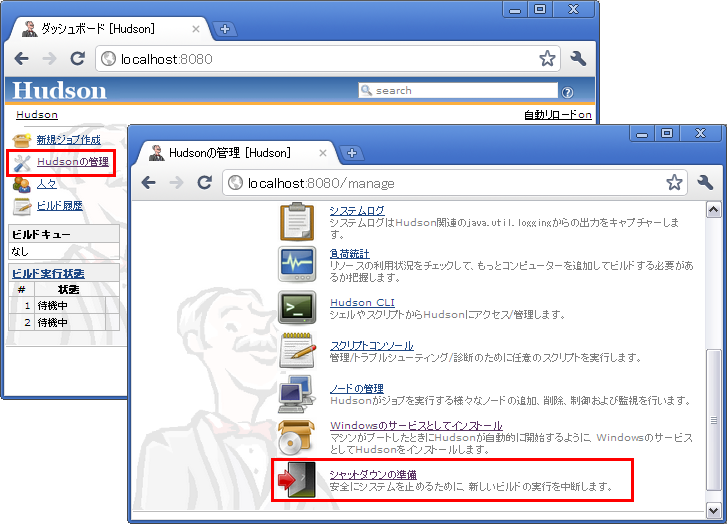
Task: Click the Hudson breadcrumb link
Action: coord(37,115)
